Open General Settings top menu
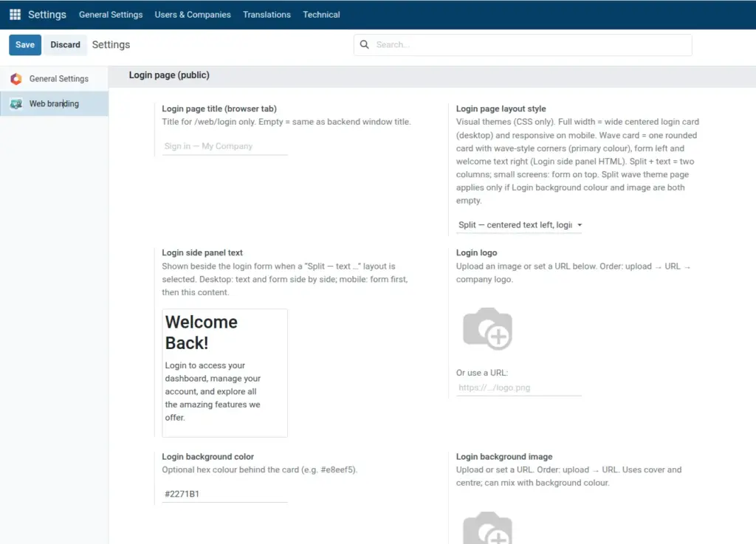This screenshot has height=544, width=756. [x=111, y=15]
